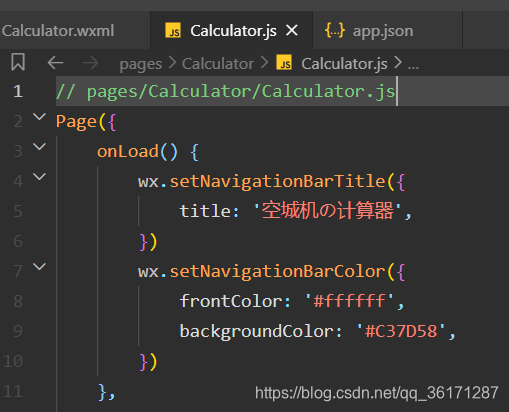This screenshot has width=509, height=412.
Task: Go forward with the right arrow
Action: pyautogui.click(x=90, y=63)
